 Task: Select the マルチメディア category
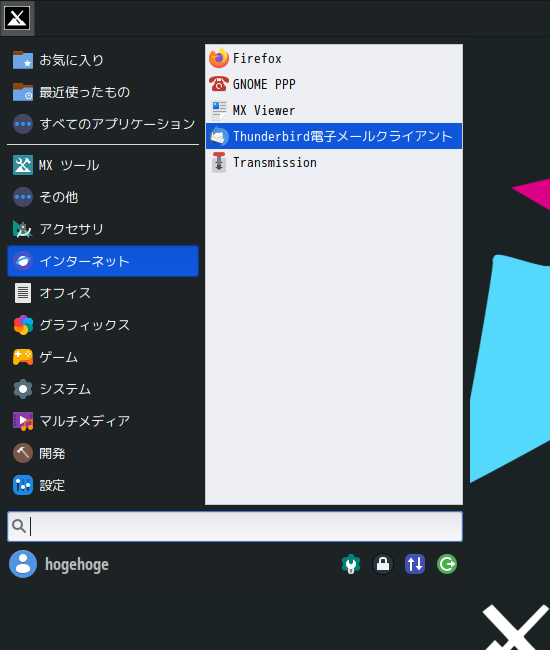[103, 421]
